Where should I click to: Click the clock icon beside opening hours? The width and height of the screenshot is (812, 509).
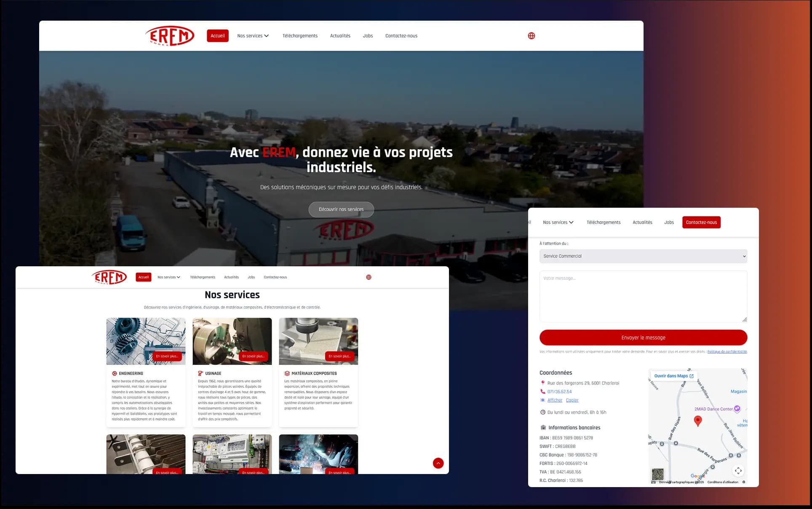pyautogui.click(x=543, y=412)
